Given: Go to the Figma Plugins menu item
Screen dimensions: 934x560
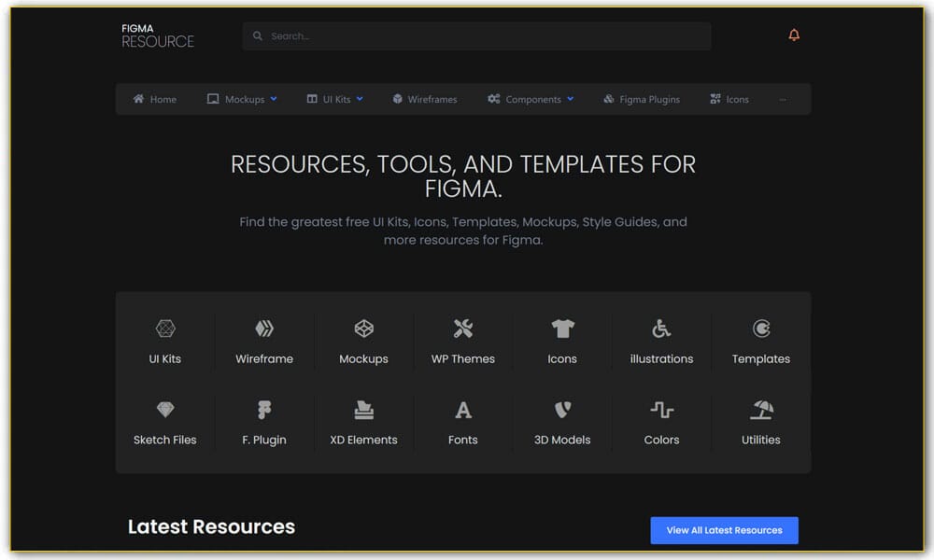Looking at the screenshot, I should [x=642, y=99].
